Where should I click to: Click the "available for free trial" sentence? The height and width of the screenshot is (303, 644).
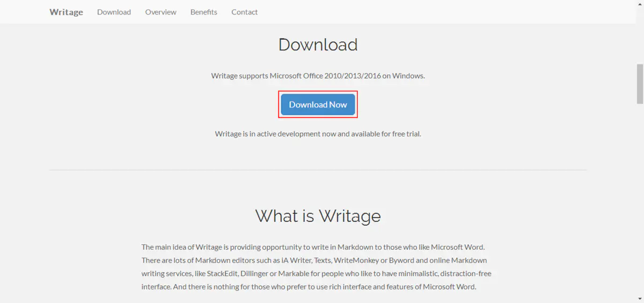coord(318,134)
